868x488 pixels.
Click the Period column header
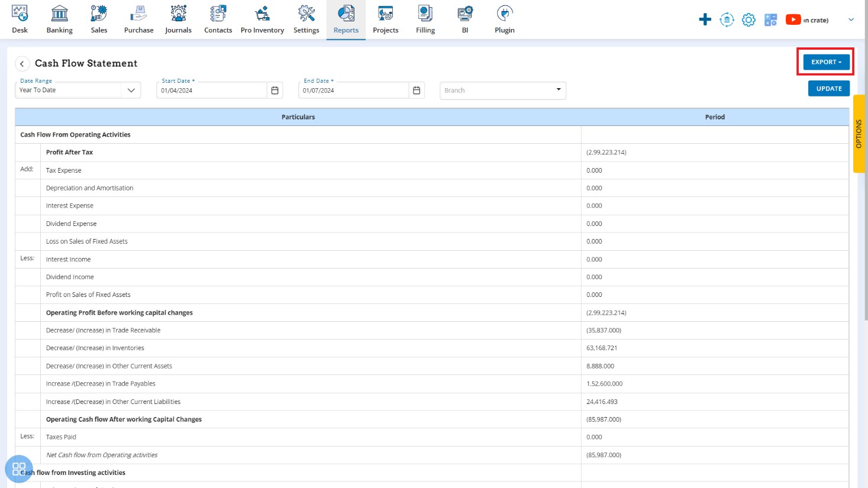pos(715,117)
